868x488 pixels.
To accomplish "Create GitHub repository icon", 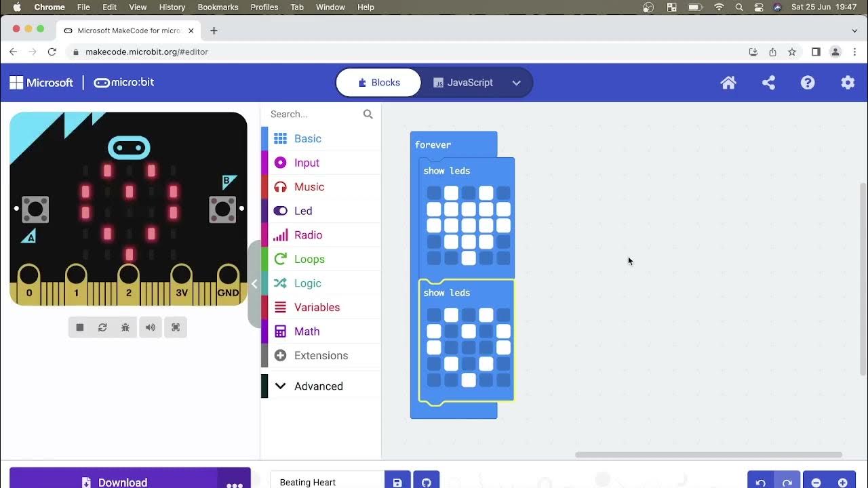I will (427, 482).
